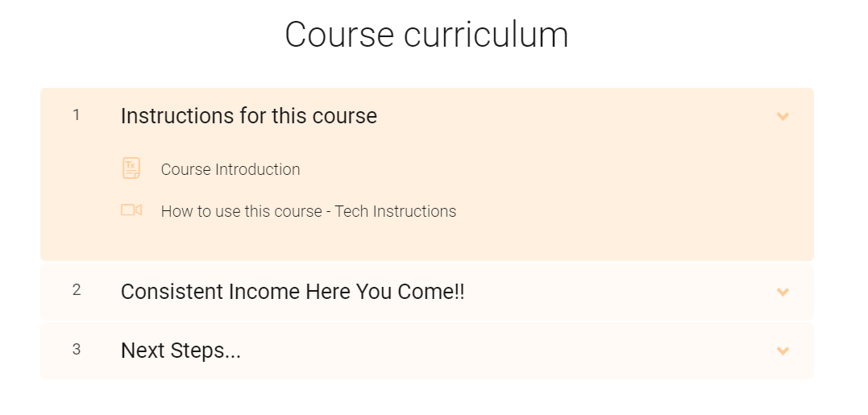Open How to use this course lesson
This screenshot has height=415, width=868.
point(309,211)
